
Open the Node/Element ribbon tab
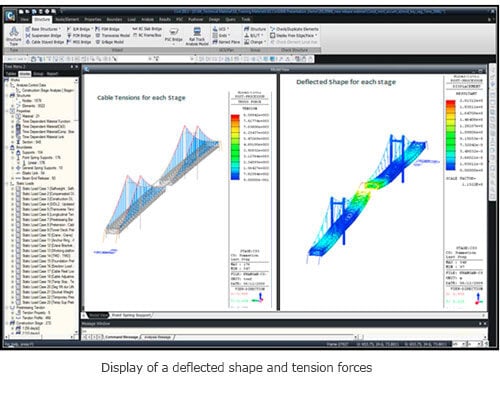pyautogui.click(x=67, y=20)
